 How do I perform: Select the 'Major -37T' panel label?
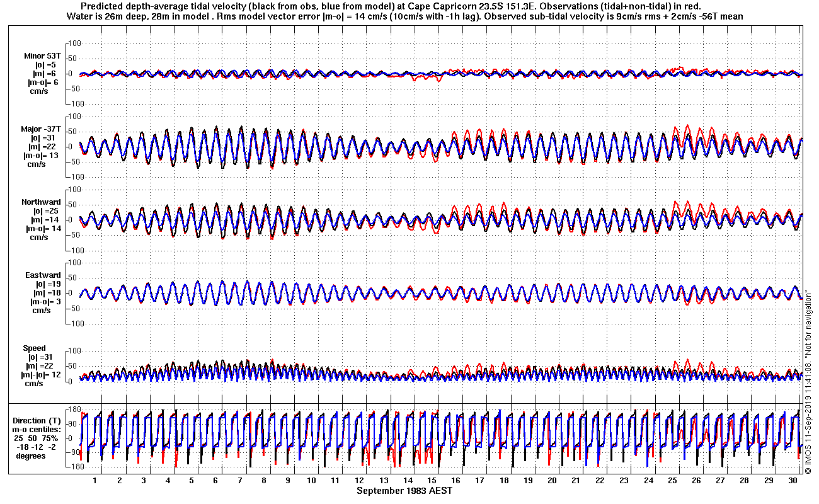click(42, 129)
